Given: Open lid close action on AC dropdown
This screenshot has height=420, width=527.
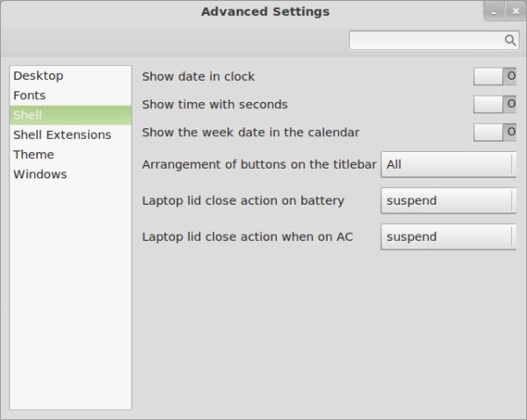Looking at the screenshot, I should pos(448,236).
